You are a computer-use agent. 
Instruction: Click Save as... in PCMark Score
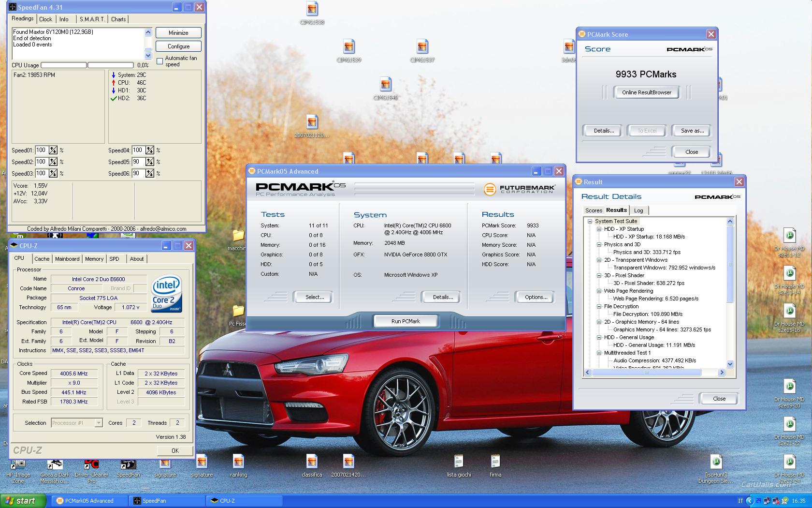click(692, 131)
